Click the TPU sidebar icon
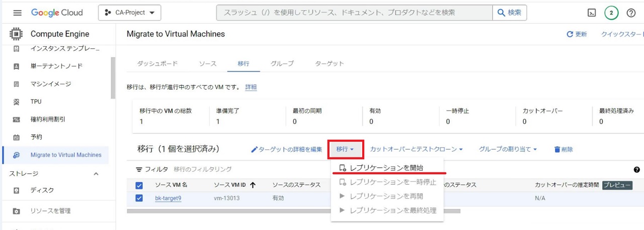Image resolution: width=644 pixels, height=230 pixels. click(16, 102)
